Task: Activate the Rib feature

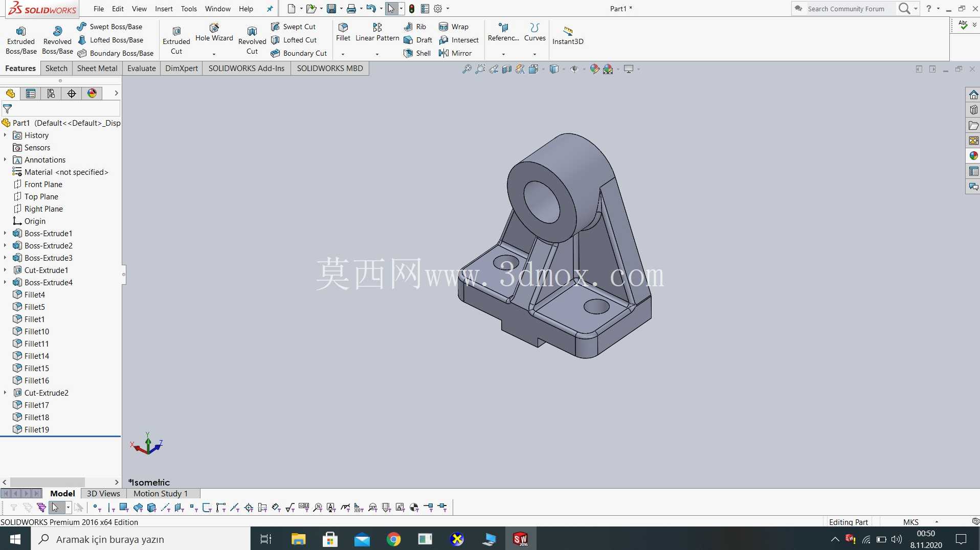Action: tap(415, 27)
